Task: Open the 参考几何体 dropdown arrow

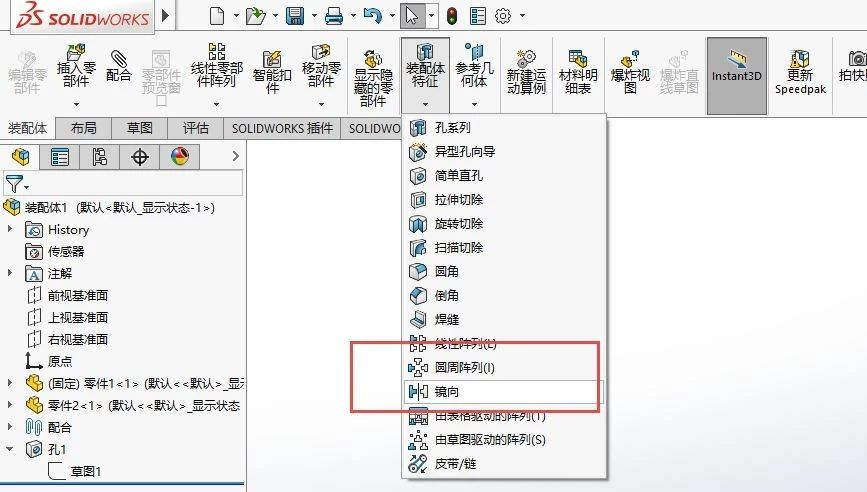Action: click(473, 102)
